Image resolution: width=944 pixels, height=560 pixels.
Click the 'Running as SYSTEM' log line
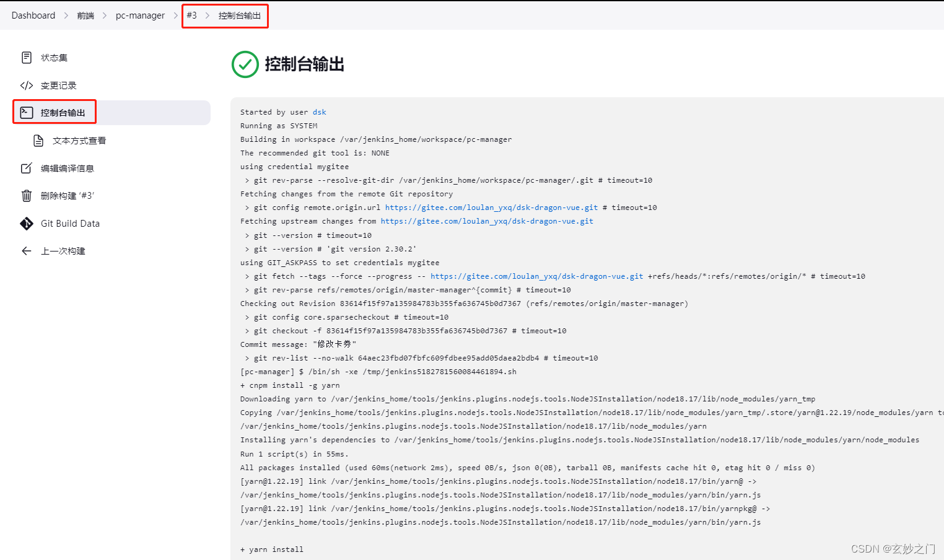click(279, 126)
